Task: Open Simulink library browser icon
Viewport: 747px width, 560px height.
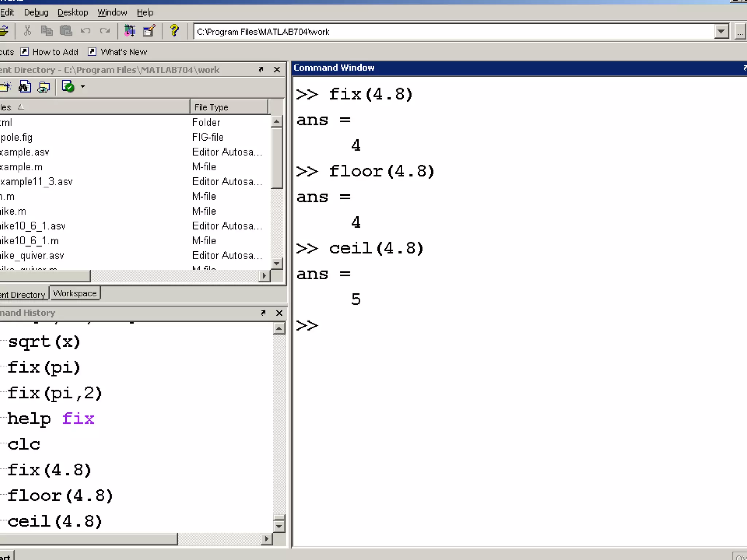Action: (129, 31)
